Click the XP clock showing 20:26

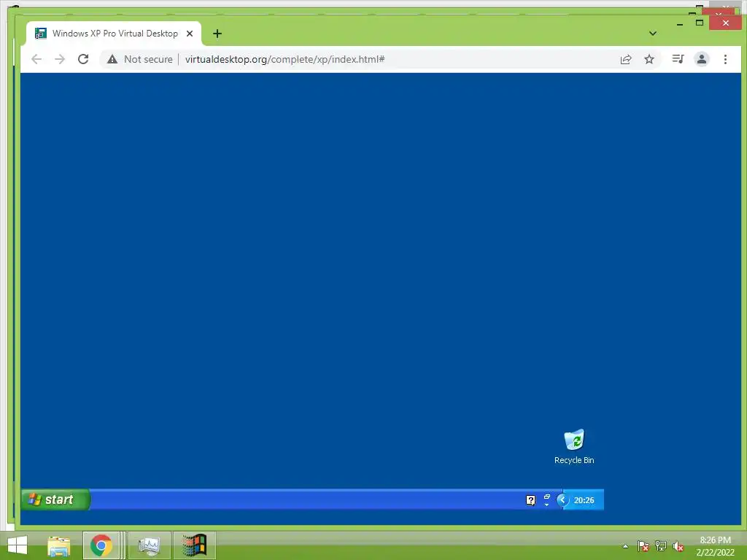click(584, 500)
